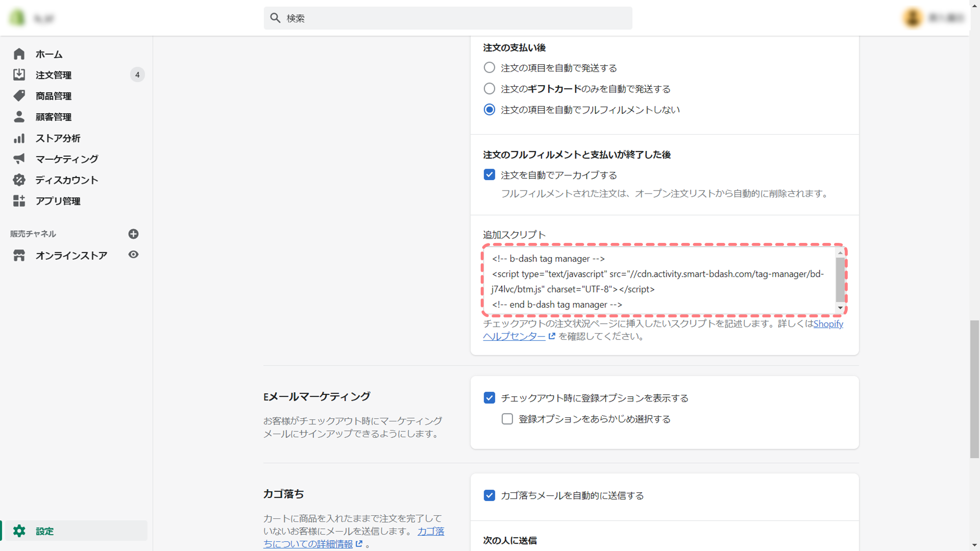Toggle チェックアウト時に登録オプションを表示する checkbox
The width and height of the screenshot is (980, 551).
[489, 398]
